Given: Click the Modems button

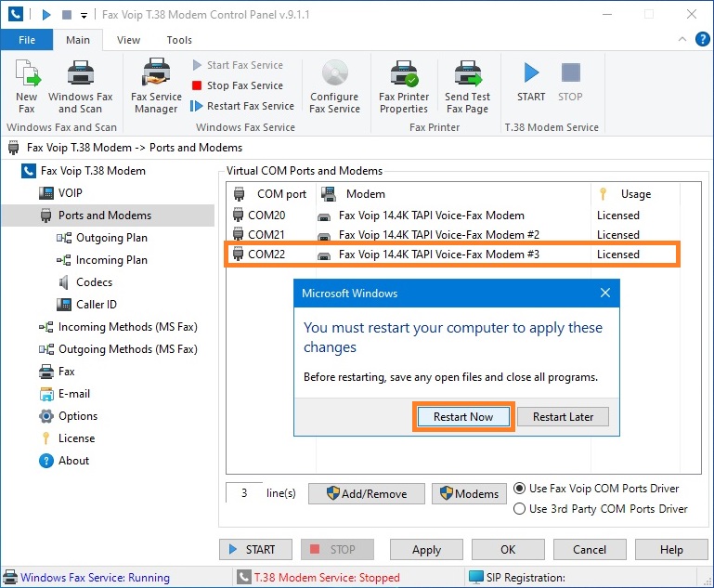Looking at the screenshot, I should [x=469, y=494].
